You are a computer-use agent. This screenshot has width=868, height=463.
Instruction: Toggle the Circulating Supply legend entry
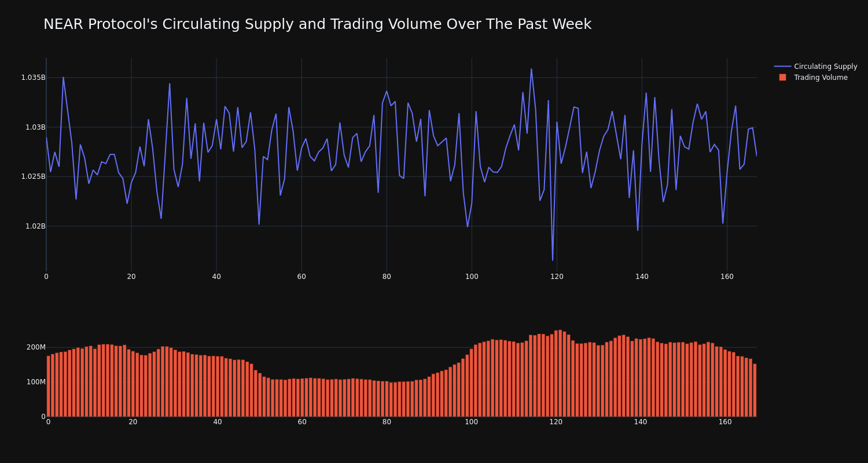pyautogui.click(x=815, y=67)
